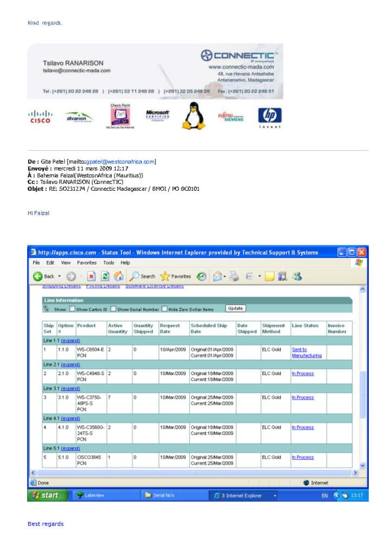Open the History clock icon
Screen dimensions: 392x555
pyautogui.click(x=202, y=276)
